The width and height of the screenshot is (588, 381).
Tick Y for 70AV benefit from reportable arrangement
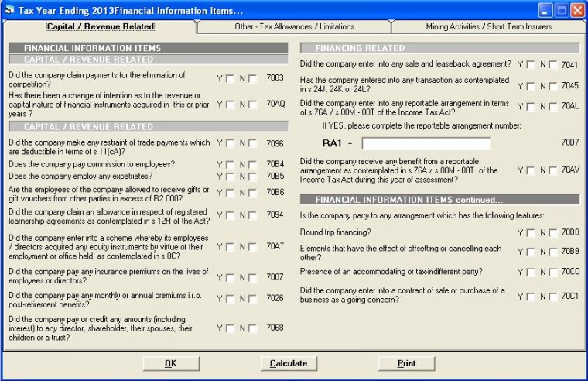(531, 171)
